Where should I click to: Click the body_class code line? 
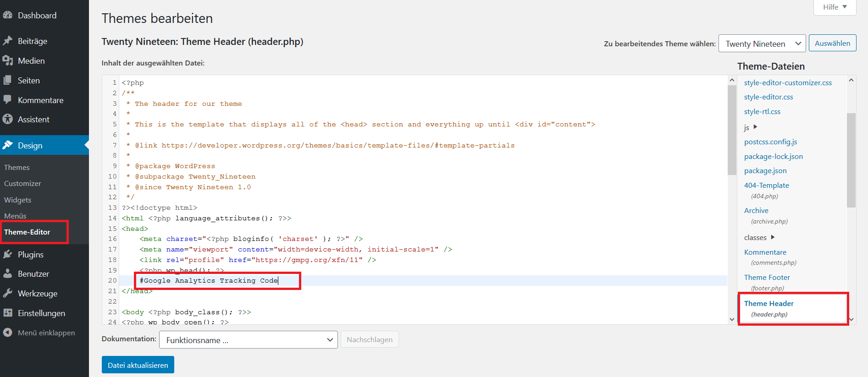pos(186,312)
